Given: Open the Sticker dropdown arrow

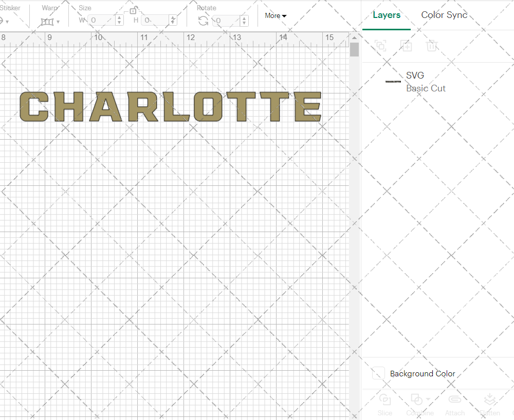Looking at the screenshot, I should tap(7, 22).
